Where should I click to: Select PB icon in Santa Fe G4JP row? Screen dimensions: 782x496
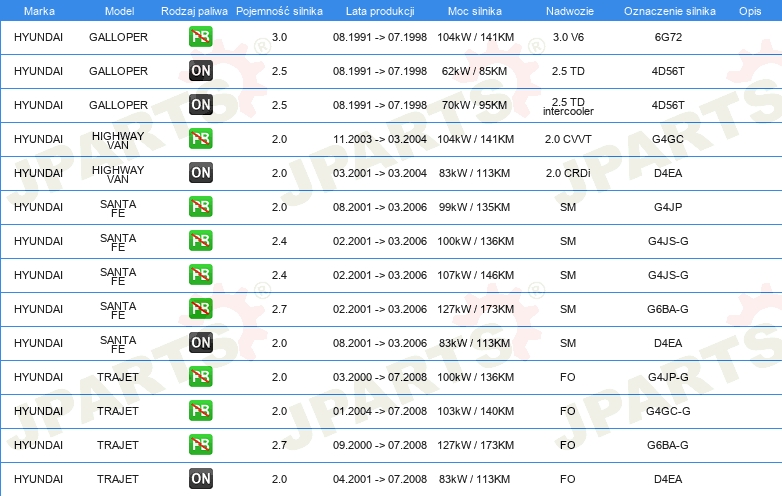pos(200,207)
